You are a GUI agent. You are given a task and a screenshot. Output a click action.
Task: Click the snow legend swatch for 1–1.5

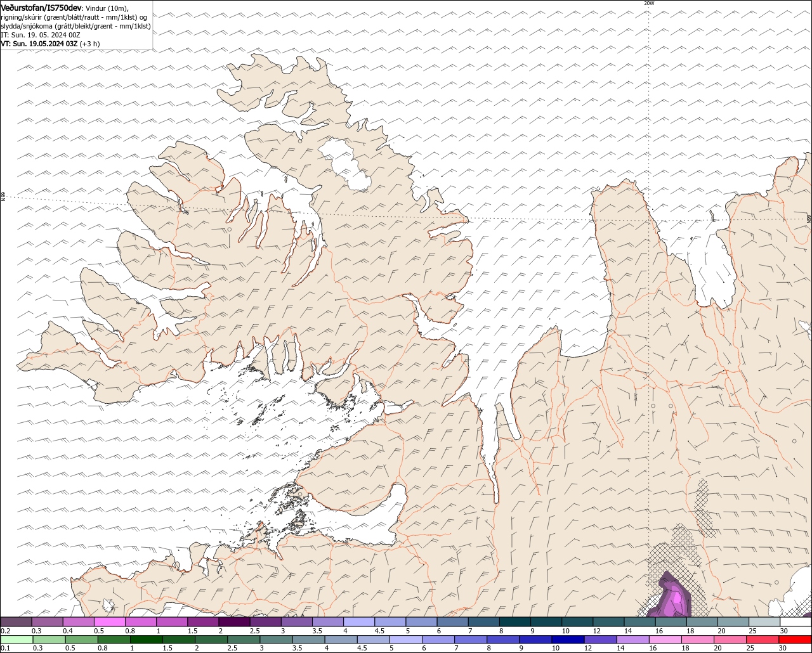[x=171, y=621]
